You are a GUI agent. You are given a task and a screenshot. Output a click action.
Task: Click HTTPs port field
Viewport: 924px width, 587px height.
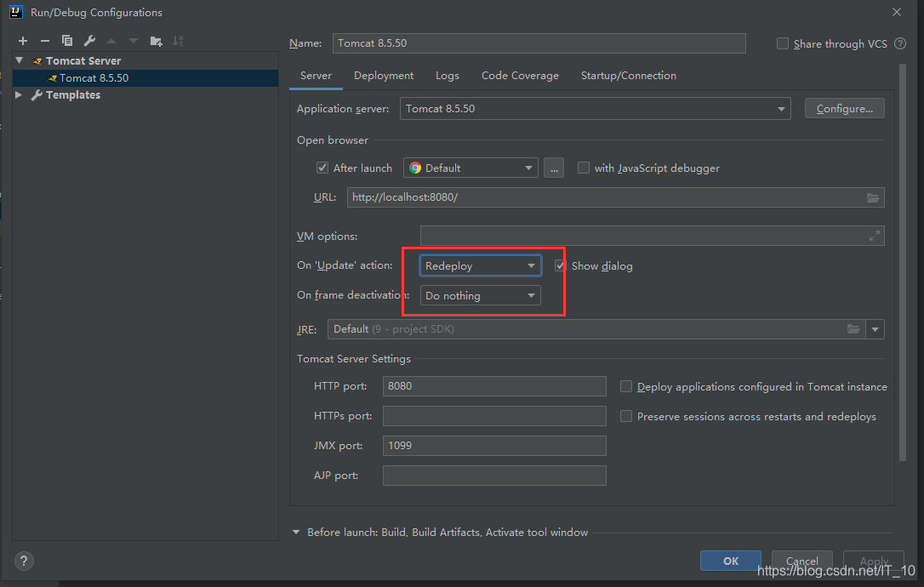click(x=494, y=416)
